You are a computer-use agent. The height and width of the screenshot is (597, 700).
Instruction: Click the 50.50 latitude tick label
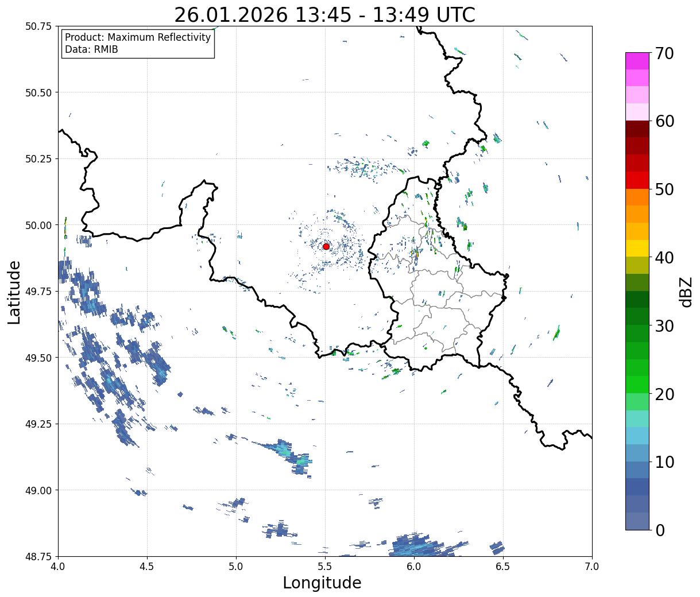[x=38, y=92]
